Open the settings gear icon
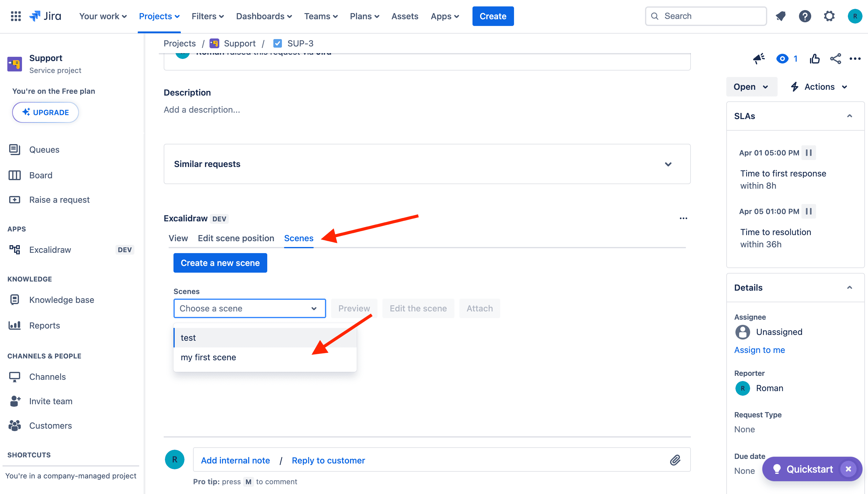This screenshot has width=868, height=494. pos(829,16)
